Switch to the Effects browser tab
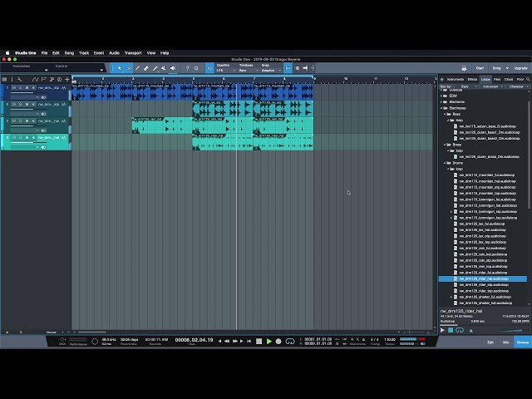 [x=472, y=80]
